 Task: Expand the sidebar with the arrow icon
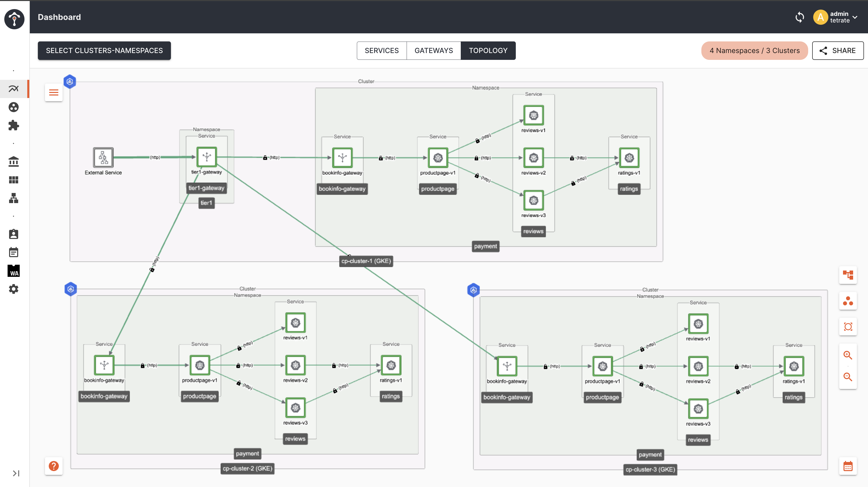click(x=16, y=473)
